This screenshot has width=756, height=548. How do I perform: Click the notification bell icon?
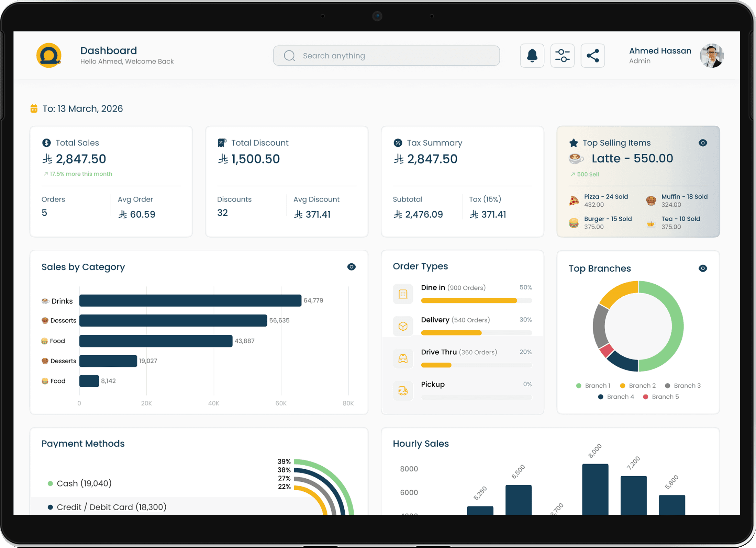(532, 56)
